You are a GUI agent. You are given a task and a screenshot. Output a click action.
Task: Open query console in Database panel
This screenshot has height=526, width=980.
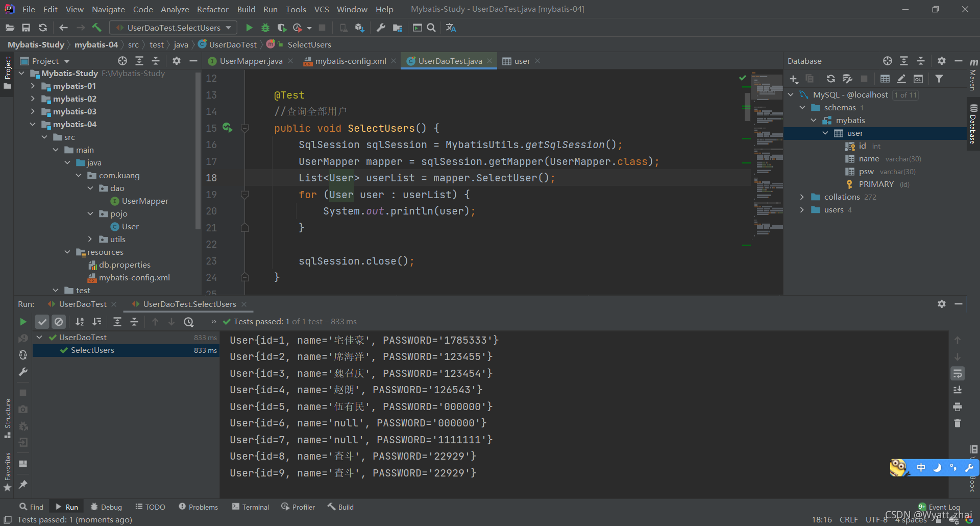(918, 79)
